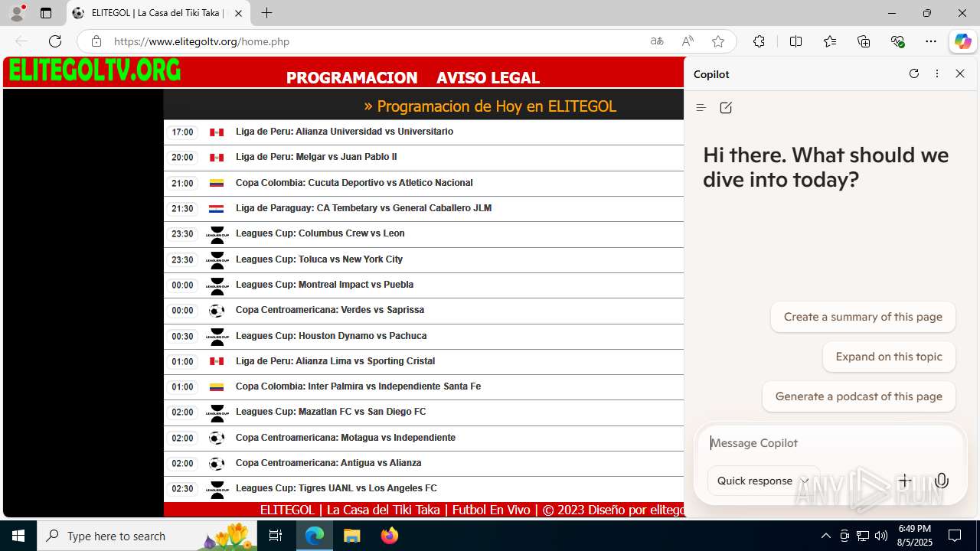Image resolution: width=980 pixels, height=551 pixels.
Task: Click 'Generate a podcast of this page'
Action: pos(859,396)
